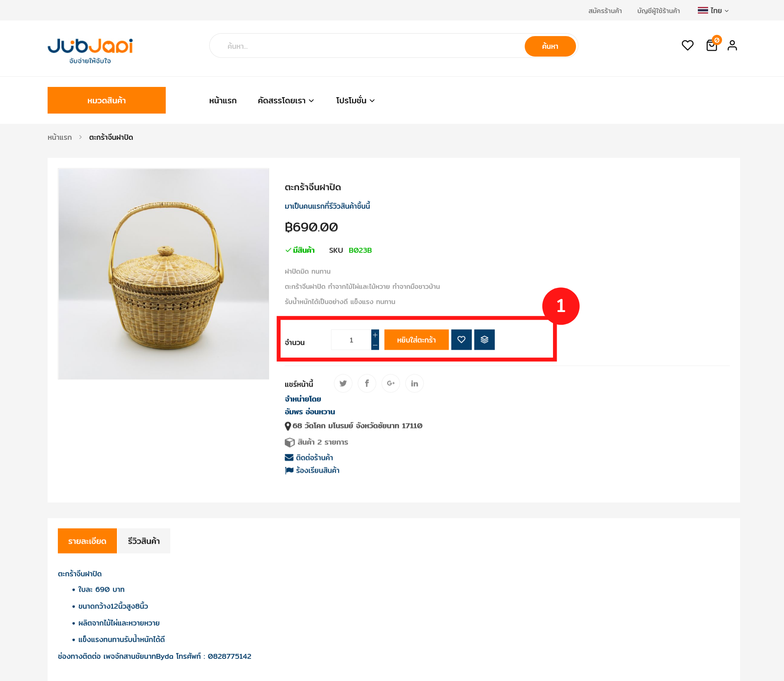
Task: Decrease quantity with the minus stepper
Action: (375, 345)
